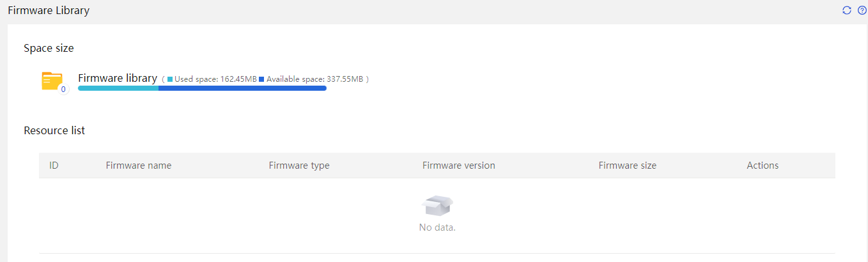This screenshot has height=262, width=868.
Task: Click the empty box No data icon
Action: pyautogui.click(x=438, y=206)
